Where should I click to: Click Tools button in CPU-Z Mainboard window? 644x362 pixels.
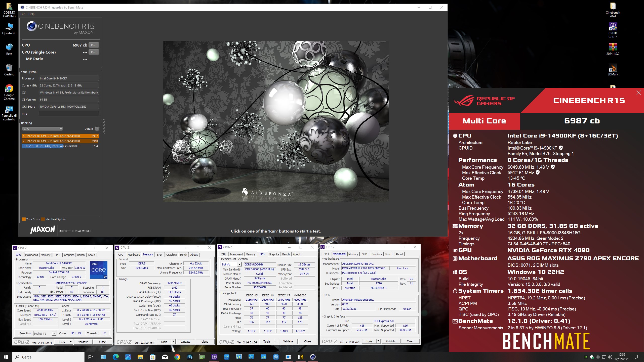[369, 341]
